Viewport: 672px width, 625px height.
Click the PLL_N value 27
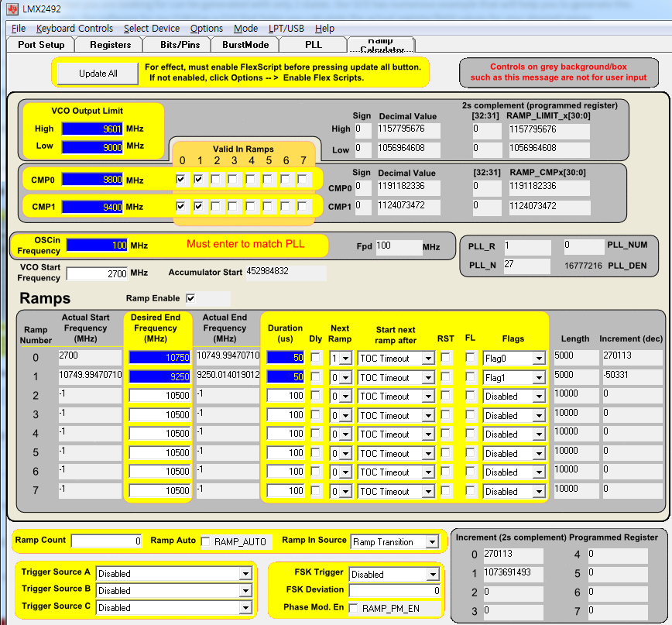pyautogui.click(x=526, y=266)
